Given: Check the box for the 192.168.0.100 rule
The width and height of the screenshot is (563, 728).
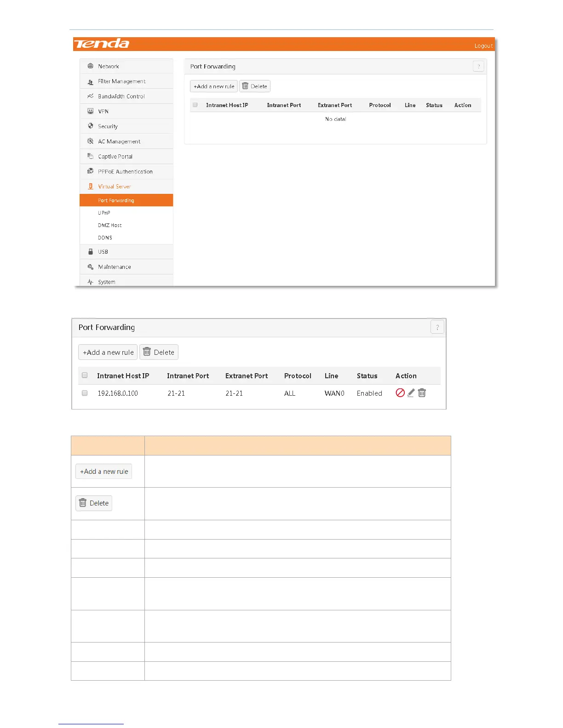Looking at the screenshot, I should 85,393.
